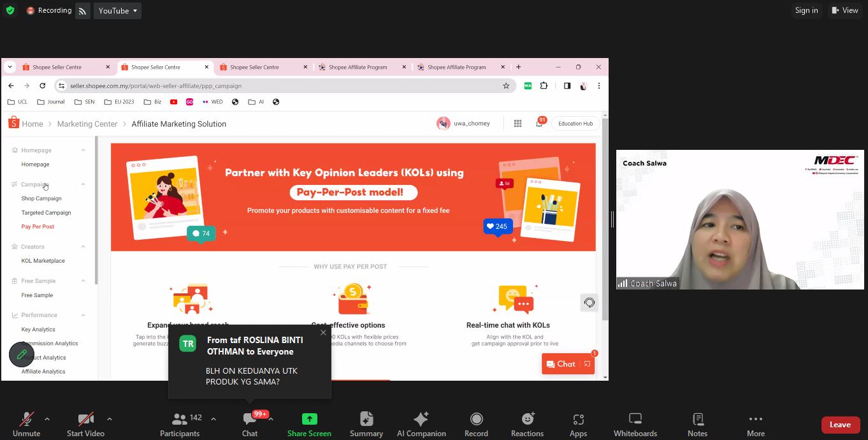Screen dimensions: 868x440
Task: Start Video in the Zoom toolbar
Action: (x=85, y=424)
